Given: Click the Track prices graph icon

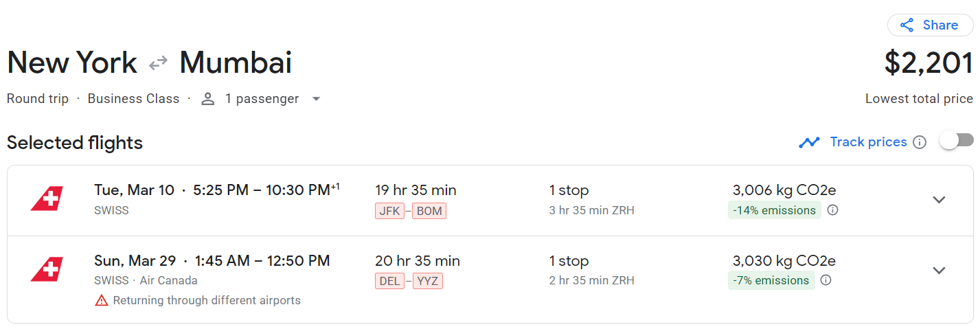Looking at the screenshot, I should click(x=809, y=142).
